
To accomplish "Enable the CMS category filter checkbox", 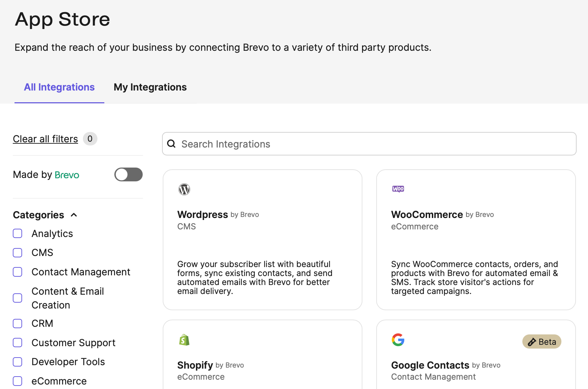I will tap(18, 253).
